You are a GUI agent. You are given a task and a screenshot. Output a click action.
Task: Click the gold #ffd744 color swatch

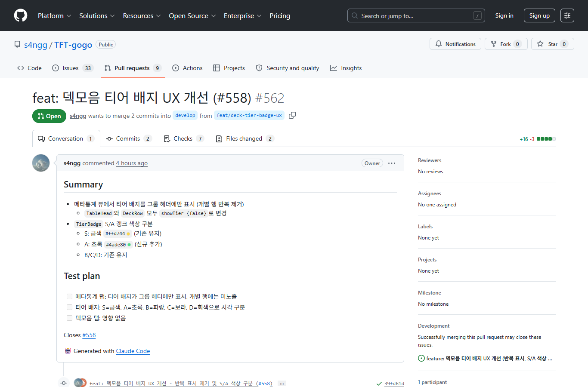click(x=128, y=234)
